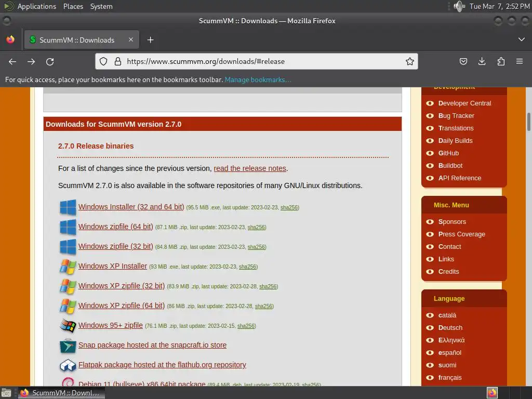
Task: Open sha256 link for Windows 95+ zipfile
Action: pos(246,326)
